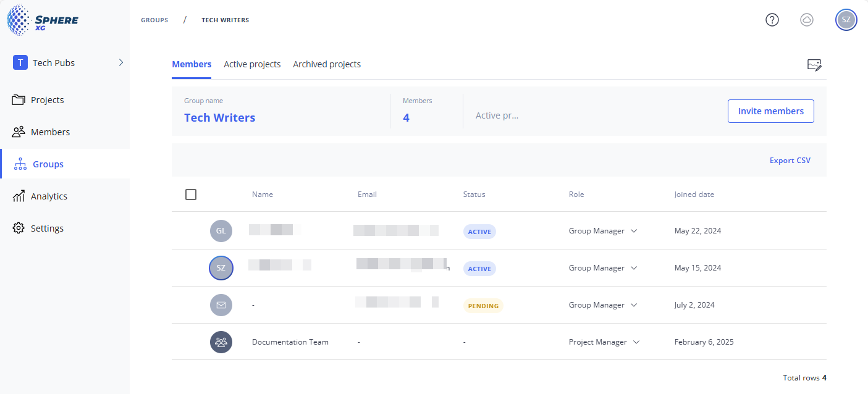The image size is (868, 394).
Task: Click the Documentation Team group avatar
Action: pyautogui.click(x=221, y=342)
